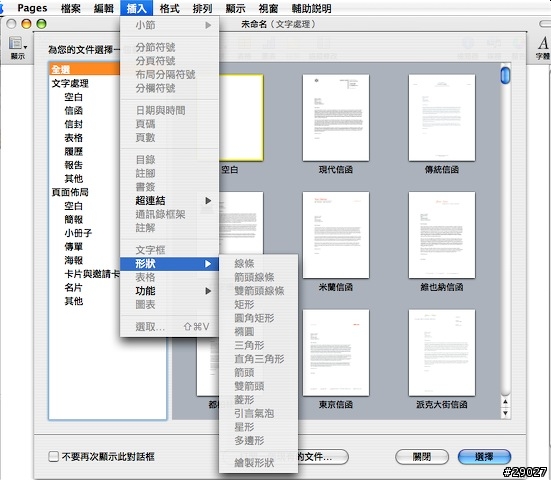This screenshot has width=551, height=480.
Task: Click the 選擇 button
Action: [484, 457]
